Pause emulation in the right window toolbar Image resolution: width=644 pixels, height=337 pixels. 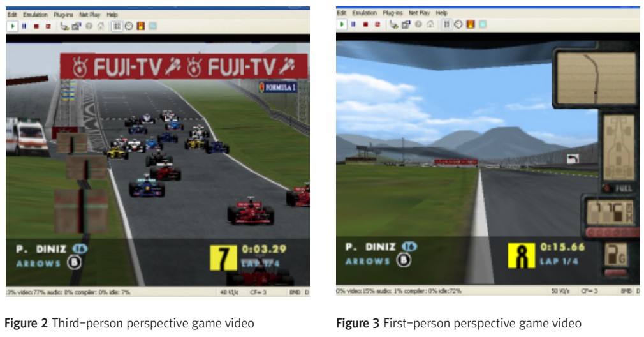point(353,24)
